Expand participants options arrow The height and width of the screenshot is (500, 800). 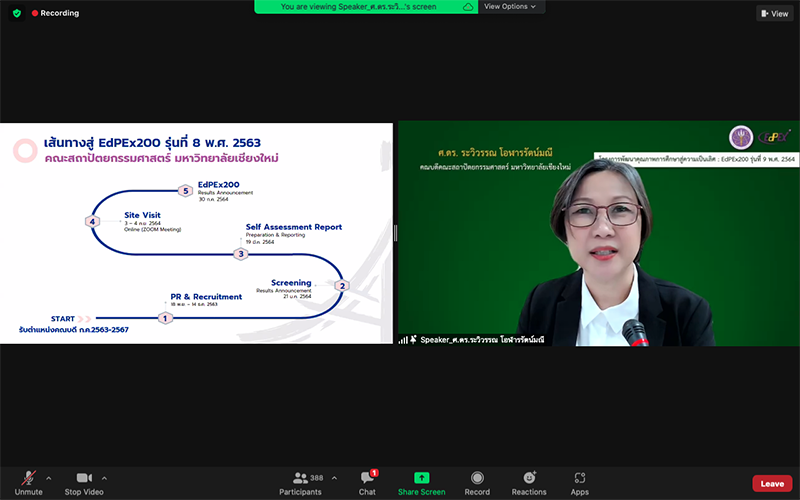click(334, 478)
